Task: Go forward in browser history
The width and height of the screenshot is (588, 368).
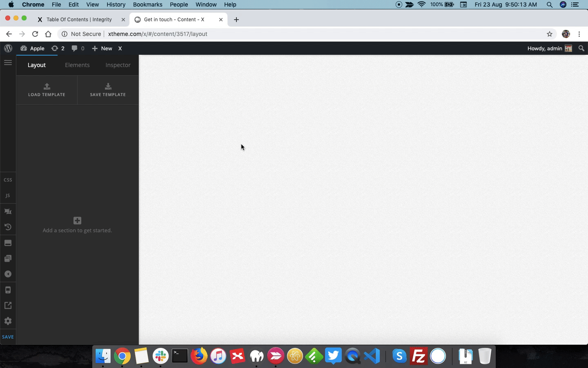Action: pyautogui.click(x=22, y=34)
